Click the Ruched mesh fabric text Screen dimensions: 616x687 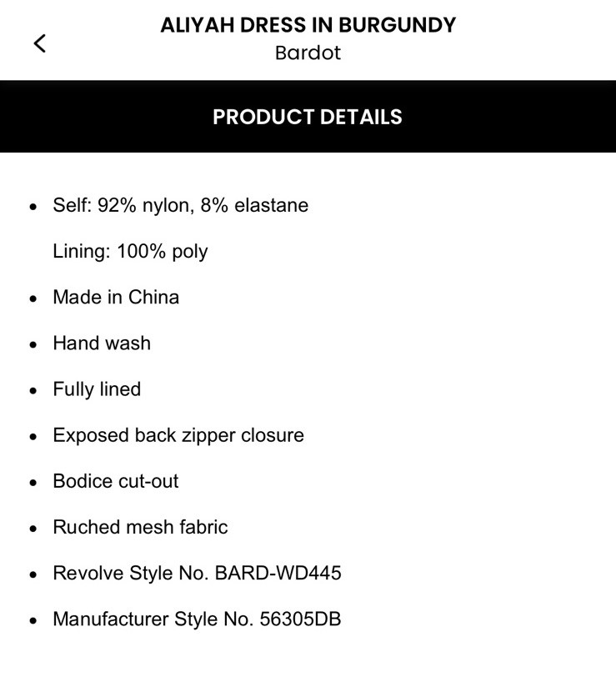140,527
